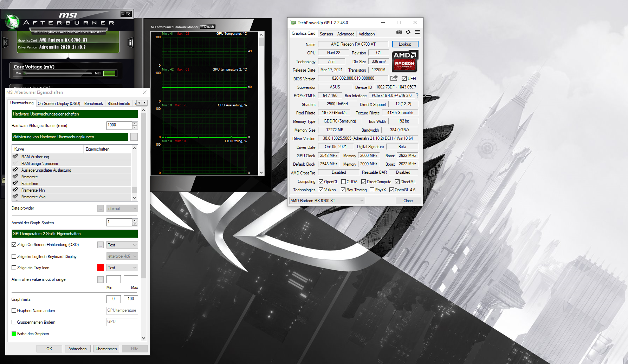Click the Afterburner Kombustor K button
This screenshot has width=628, height=364.
(x=5, y=43)
